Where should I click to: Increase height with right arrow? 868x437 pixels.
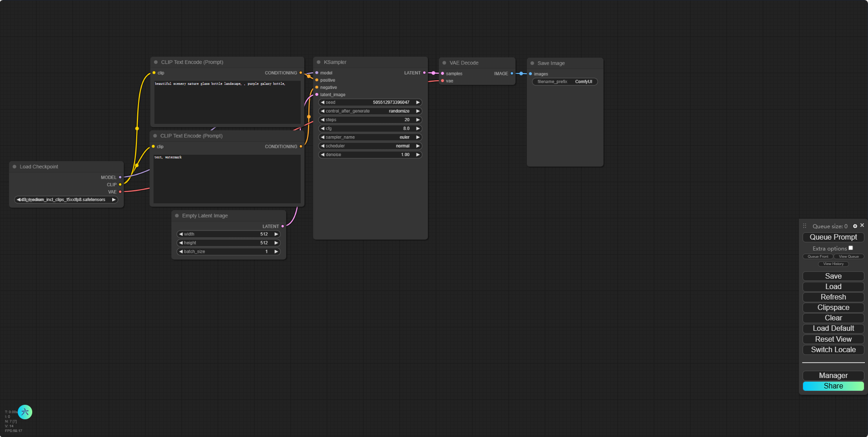coord(276,243)
